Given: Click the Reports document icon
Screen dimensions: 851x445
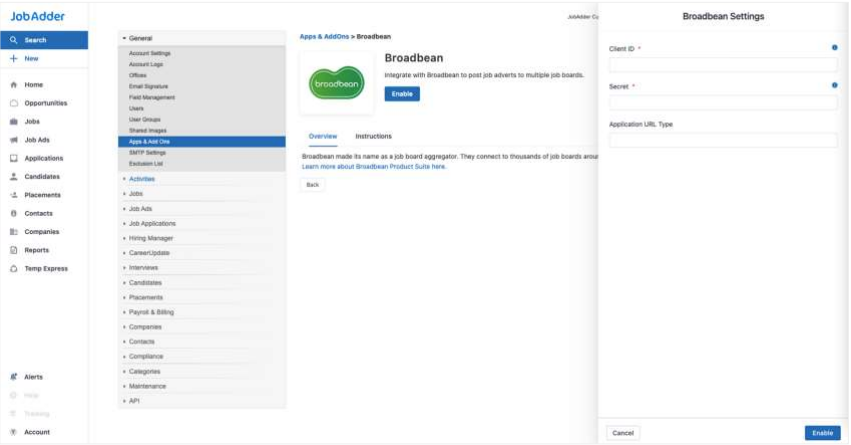Looking at the screenshot, I should [x=14, y=250].
